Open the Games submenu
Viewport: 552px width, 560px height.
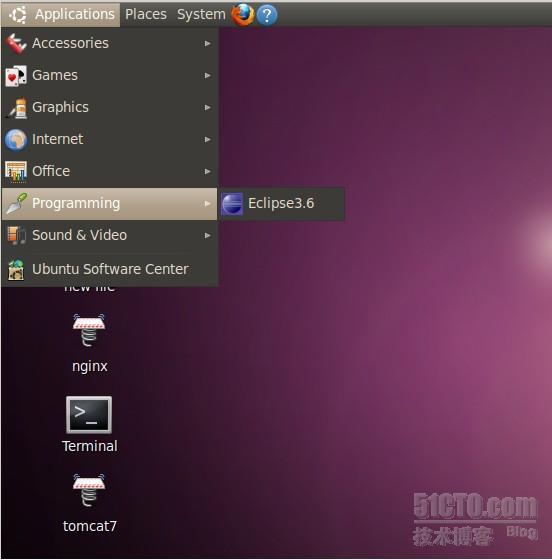click(x=110, y=75)
